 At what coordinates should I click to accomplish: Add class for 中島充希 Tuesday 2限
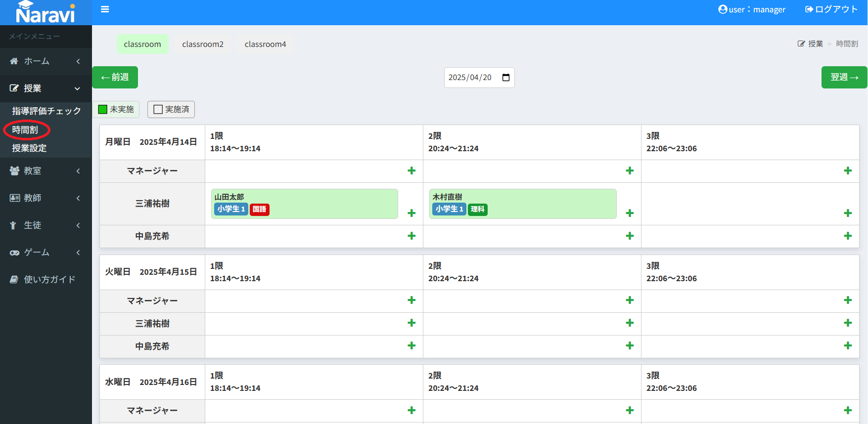(630, 345)
